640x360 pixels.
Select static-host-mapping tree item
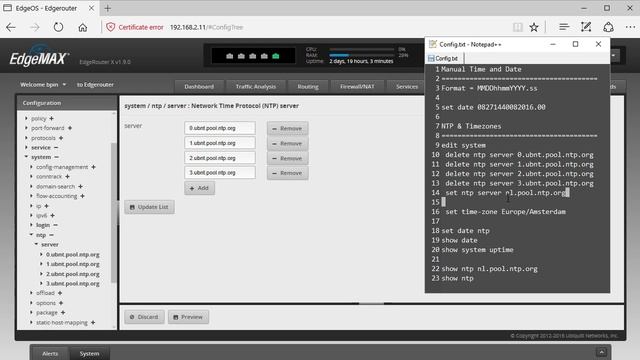pos(62,322)
